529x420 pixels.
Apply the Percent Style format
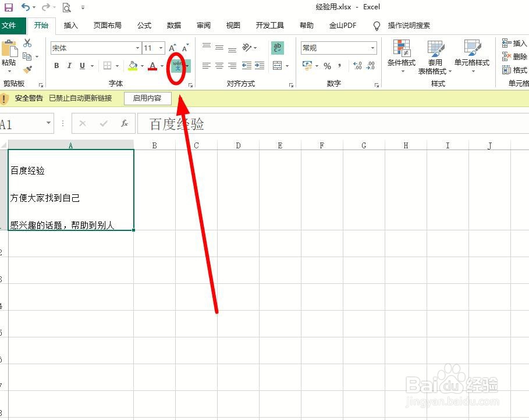point(328,66)
